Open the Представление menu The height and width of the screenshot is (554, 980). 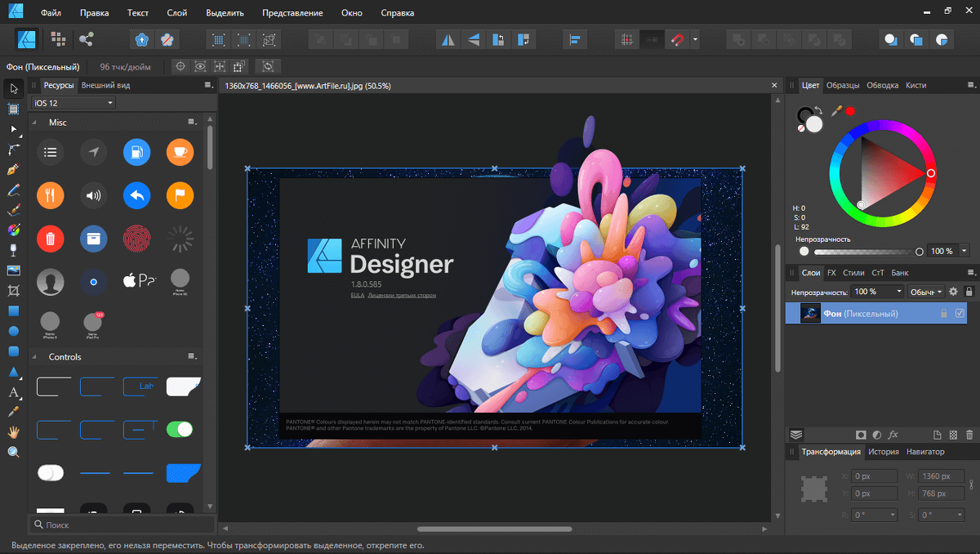point(292,13)
